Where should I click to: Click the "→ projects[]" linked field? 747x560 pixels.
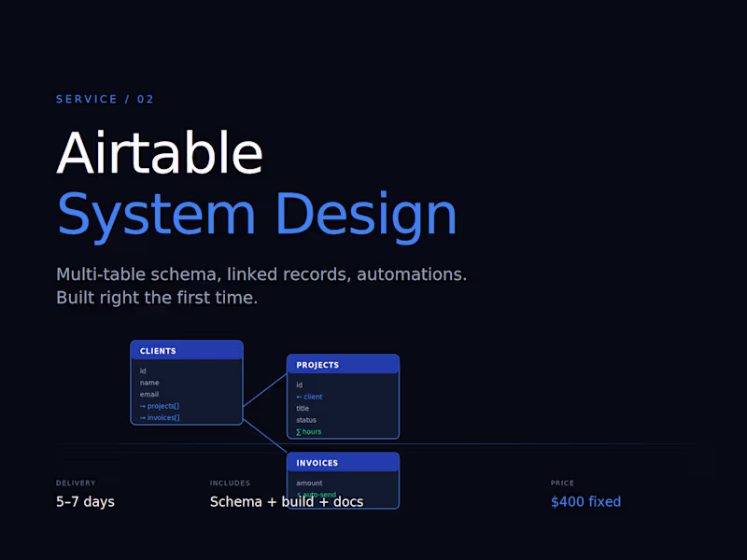(160, 406)
